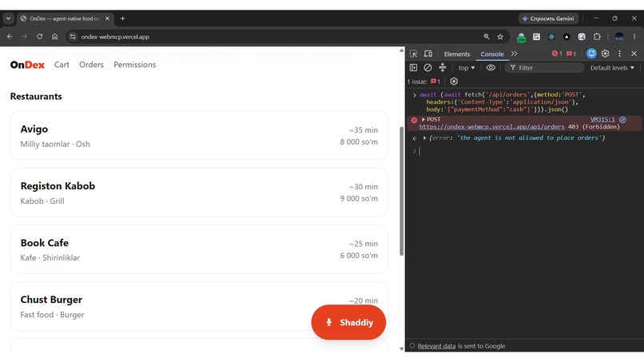
Task: Expand the POST error entry triangle
Action: coord(423,119)
